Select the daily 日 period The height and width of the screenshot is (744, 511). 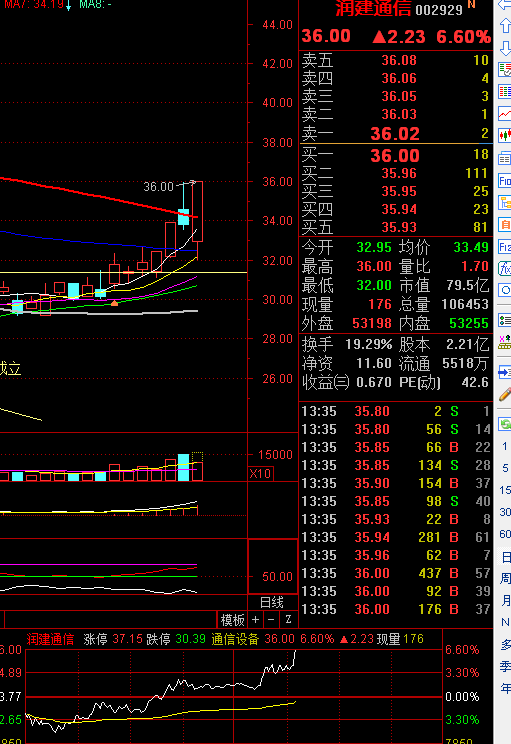(x=505, y=557)
